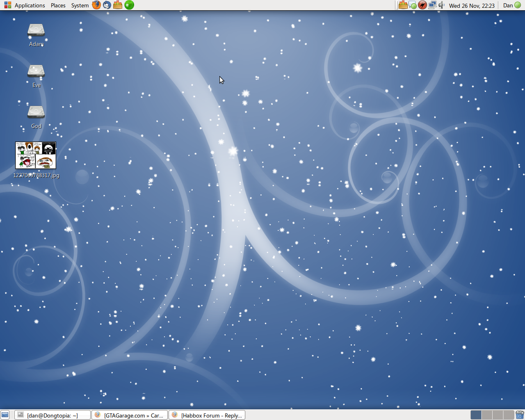The width and height of the screenshot is (525, 420).
Task: Open the Adam drive on the desktop
Action: [36, 30]
